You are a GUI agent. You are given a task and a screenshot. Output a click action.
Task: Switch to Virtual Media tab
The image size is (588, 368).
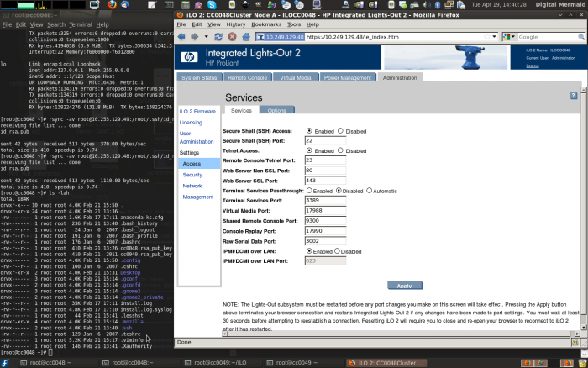tap(296, 77)
